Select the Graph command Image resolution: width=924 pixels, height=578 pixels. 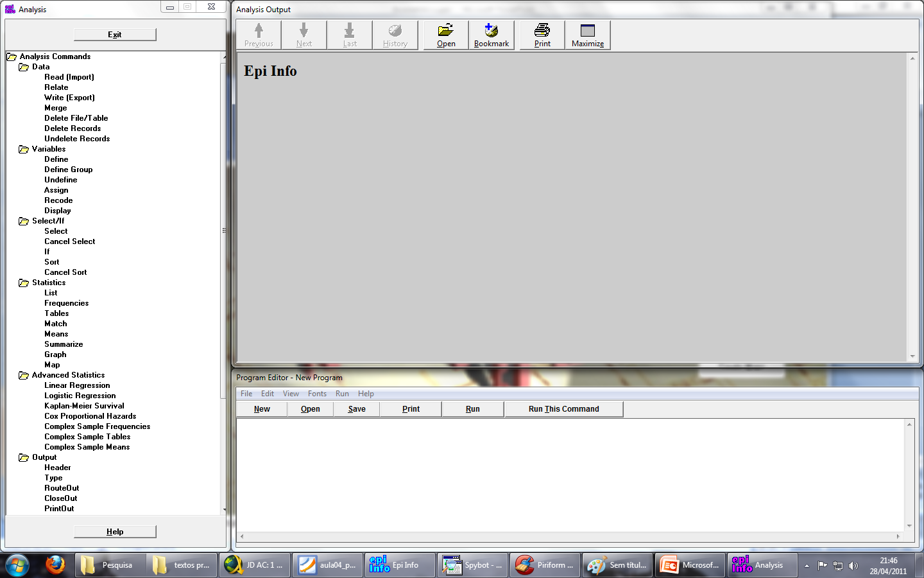(55, 355)
